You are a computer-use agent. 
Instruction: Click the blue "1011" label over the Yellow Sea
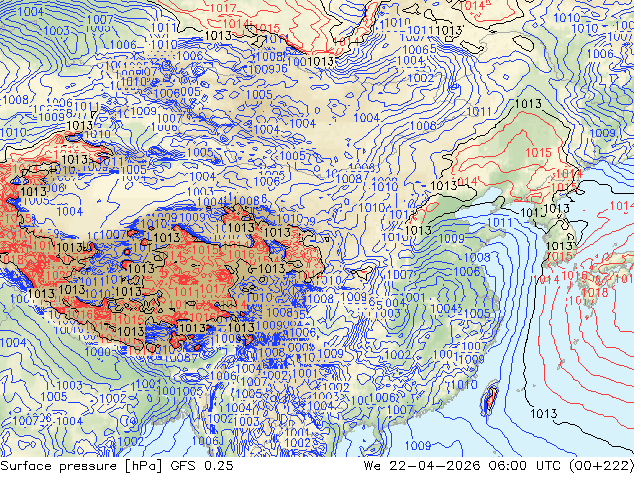coord(500,222)
